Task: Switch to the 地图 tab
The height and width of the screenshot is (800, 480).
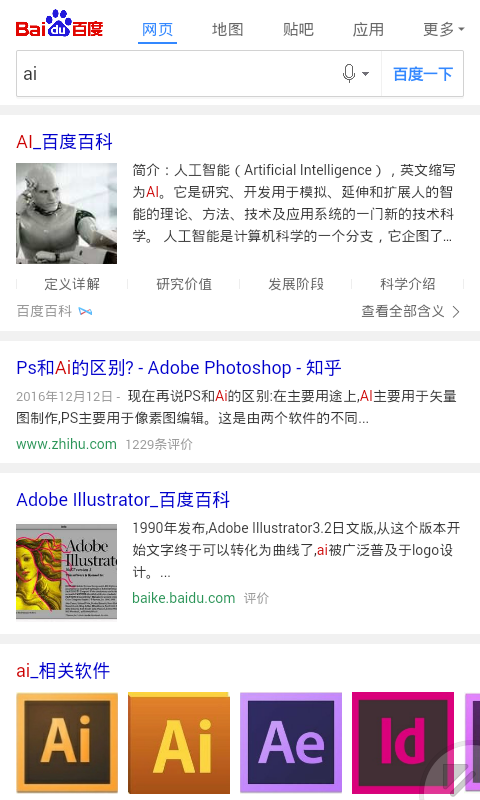Action: click(x=228, y=30)
